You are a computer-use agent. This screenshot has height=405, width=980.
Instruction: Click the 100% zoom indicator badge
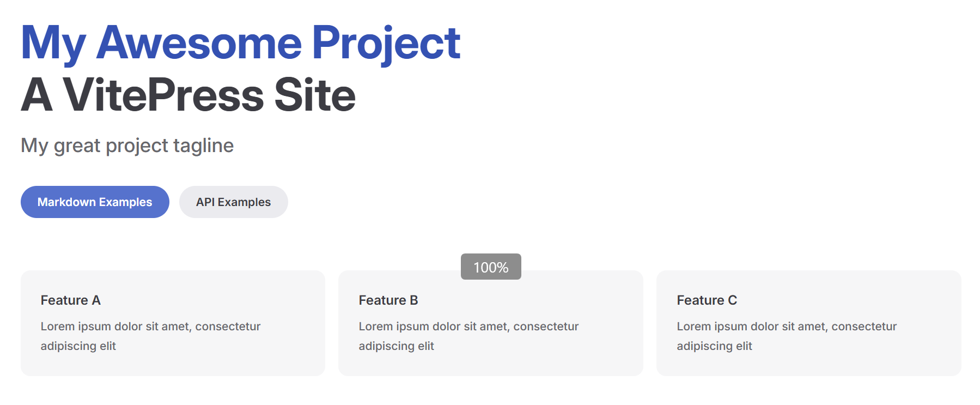point(491,267)
